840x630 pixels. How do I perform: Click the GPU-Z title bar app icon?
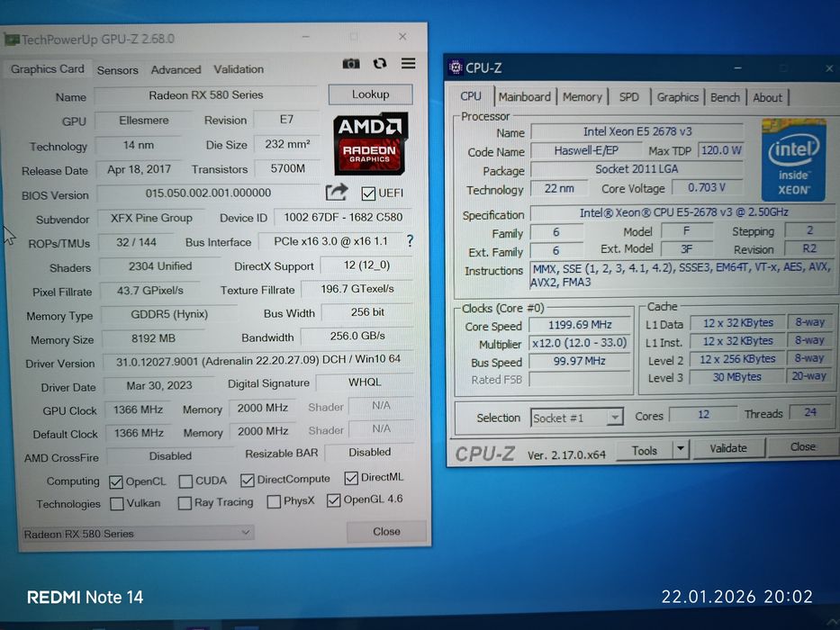pyautogui.click(x=11, y=39)
